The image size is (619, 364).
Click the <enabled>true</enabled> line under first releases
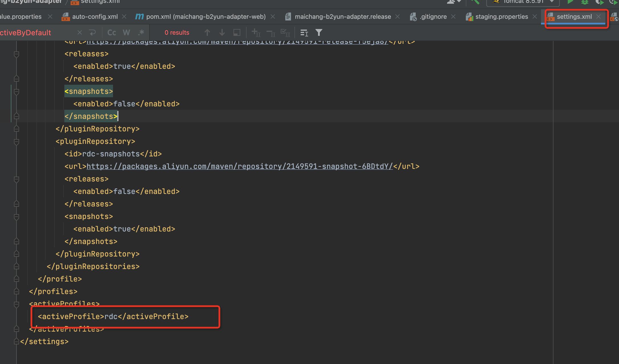[x=124, y=66]
